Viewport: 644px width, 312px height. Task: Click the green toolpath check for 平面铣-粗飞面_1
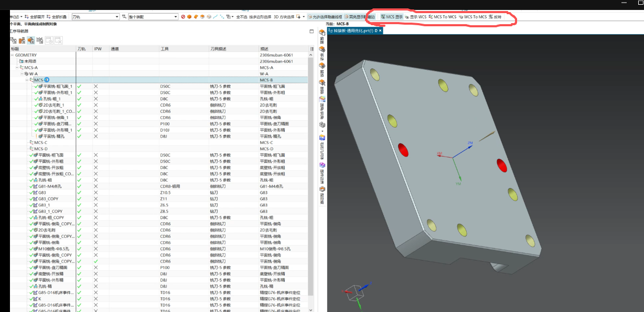point(79,86)
